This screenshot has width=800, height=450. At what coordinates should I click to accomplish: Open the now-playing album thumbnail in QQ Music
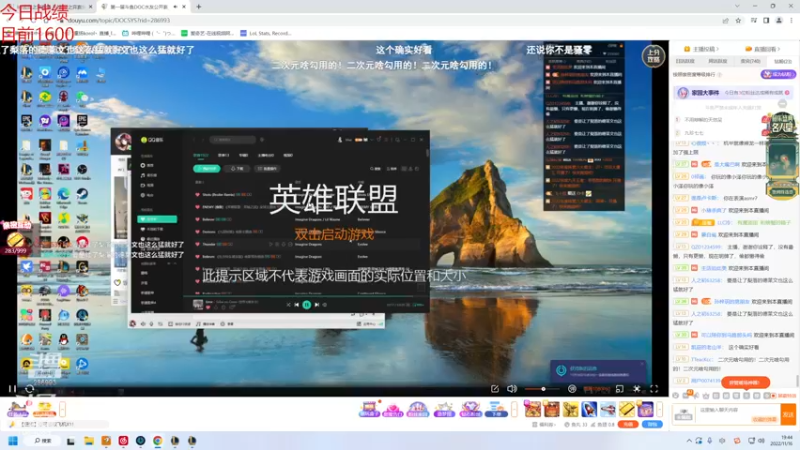(198, 305)
